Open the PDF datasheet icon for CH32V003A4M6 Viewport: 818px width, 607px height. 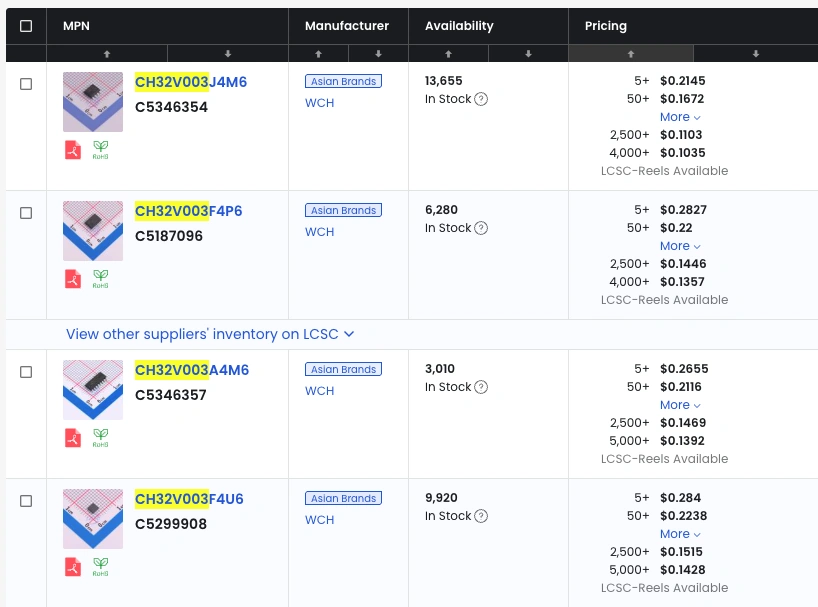pyautogui.click(x=72, y=438)
